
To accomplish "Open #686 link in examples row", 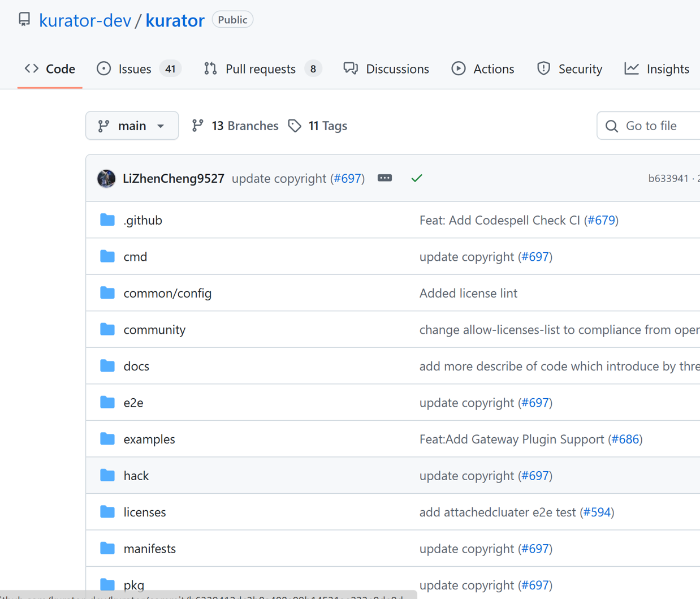I will [625, 439].
